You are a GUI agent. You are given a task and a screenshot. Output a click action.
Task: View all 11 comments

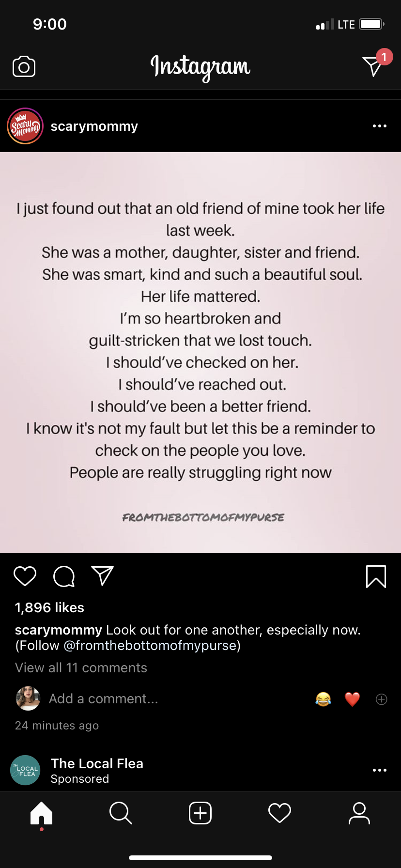click(81, 667)
